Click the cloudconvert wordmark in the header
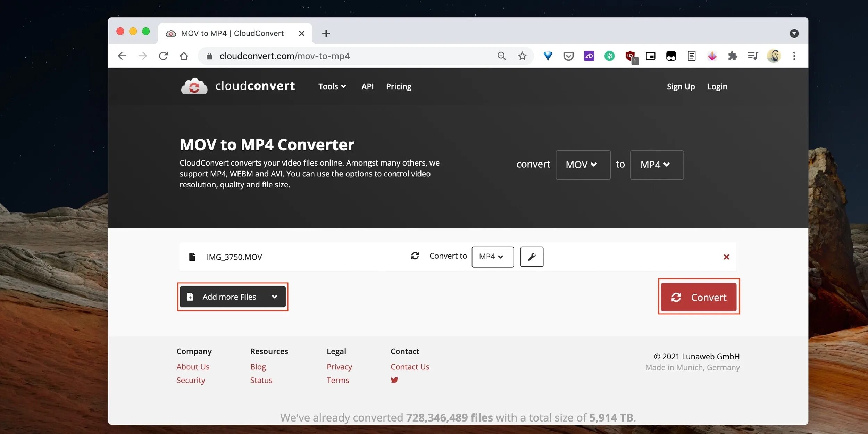 [x=255, y=86]
